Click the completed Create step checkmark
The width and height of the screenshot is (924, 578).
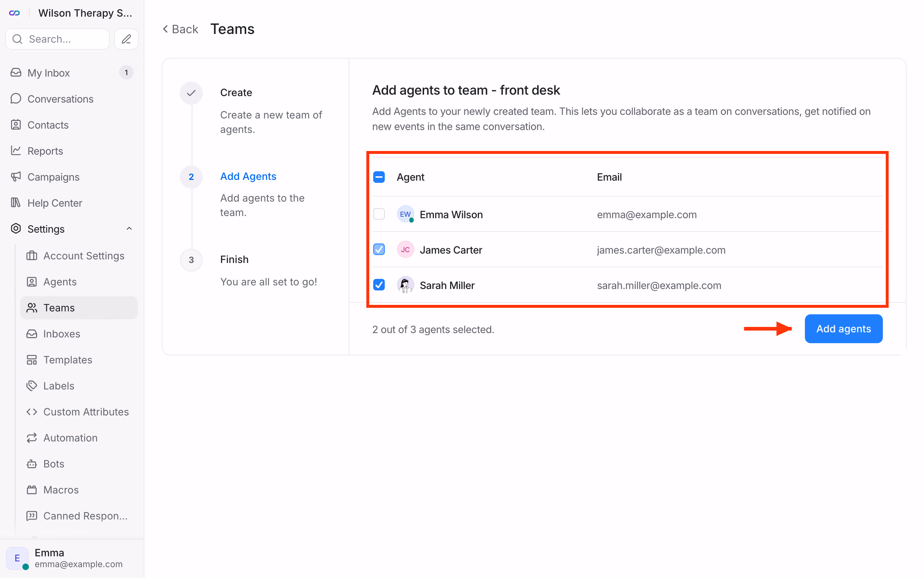(x=191, y=93)
